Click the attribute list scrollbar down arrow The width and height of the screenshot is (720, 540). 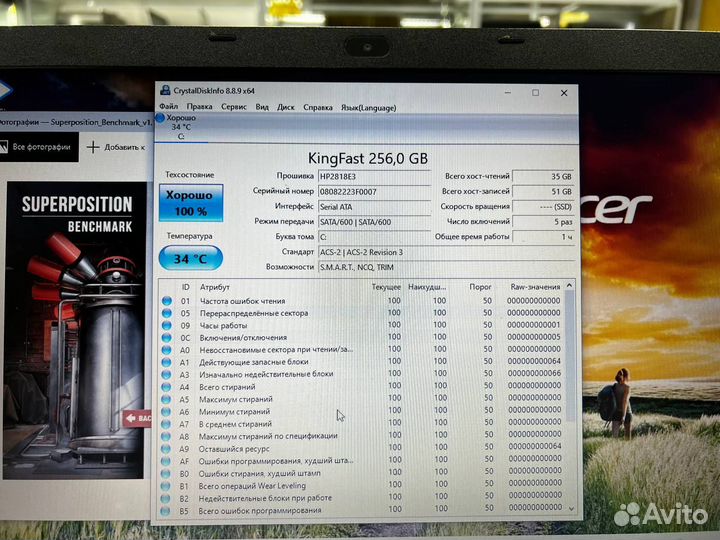click(571, 509)
